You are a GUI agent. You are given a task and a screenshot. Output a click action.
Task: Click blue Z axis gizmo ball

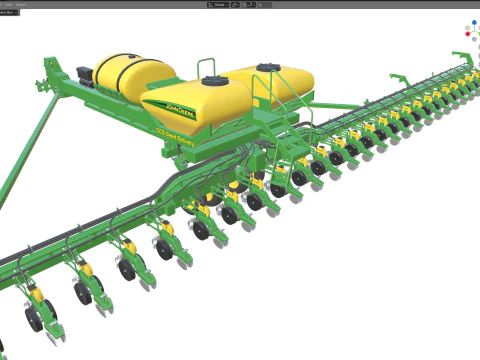[474, 22]
